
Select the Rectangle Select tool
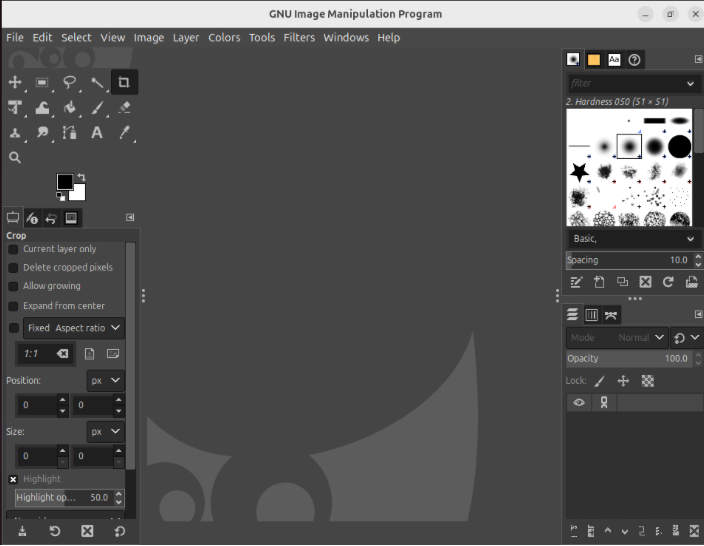(42, 82)
